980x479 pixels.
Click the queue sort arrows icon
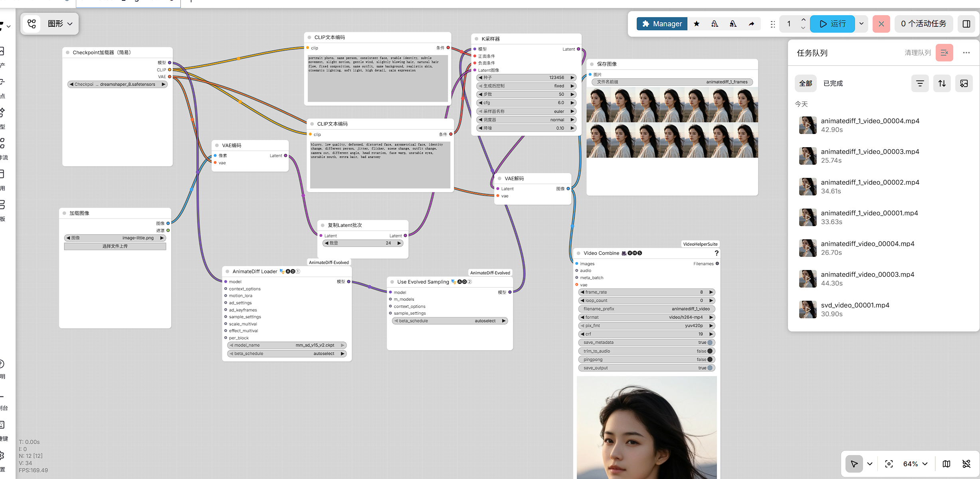click(942, 83)
